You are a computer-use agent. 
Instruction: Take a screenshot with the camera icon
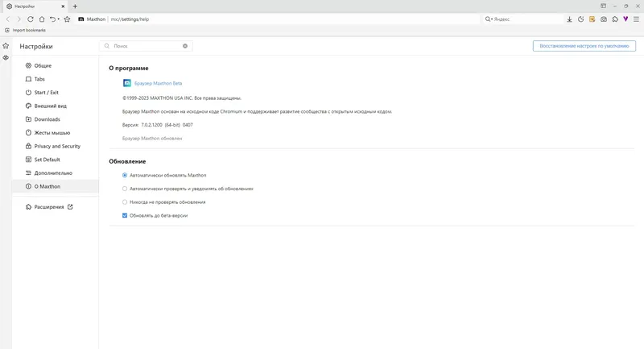pos(603,19)
